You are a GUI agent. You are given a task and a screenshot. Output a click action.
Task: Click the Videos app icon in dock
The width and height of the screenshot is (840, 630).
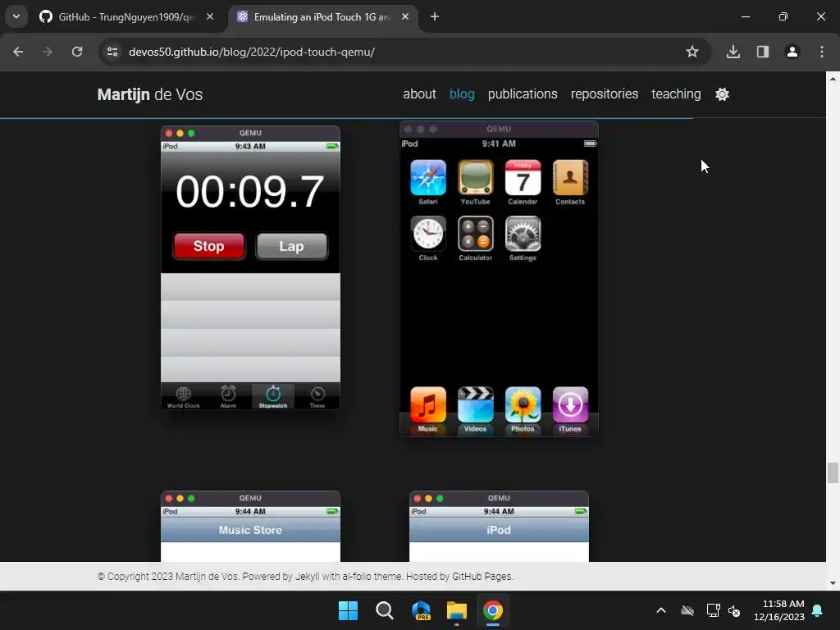click(x=475, y=405)
